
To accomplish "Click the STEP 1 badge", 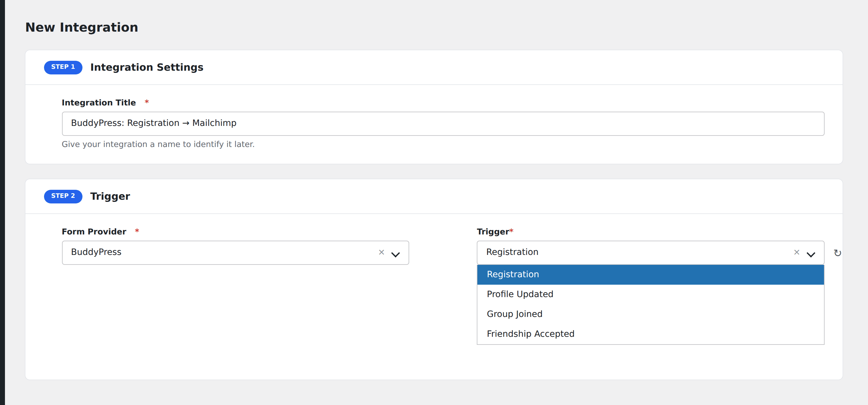I will (63, 67).
